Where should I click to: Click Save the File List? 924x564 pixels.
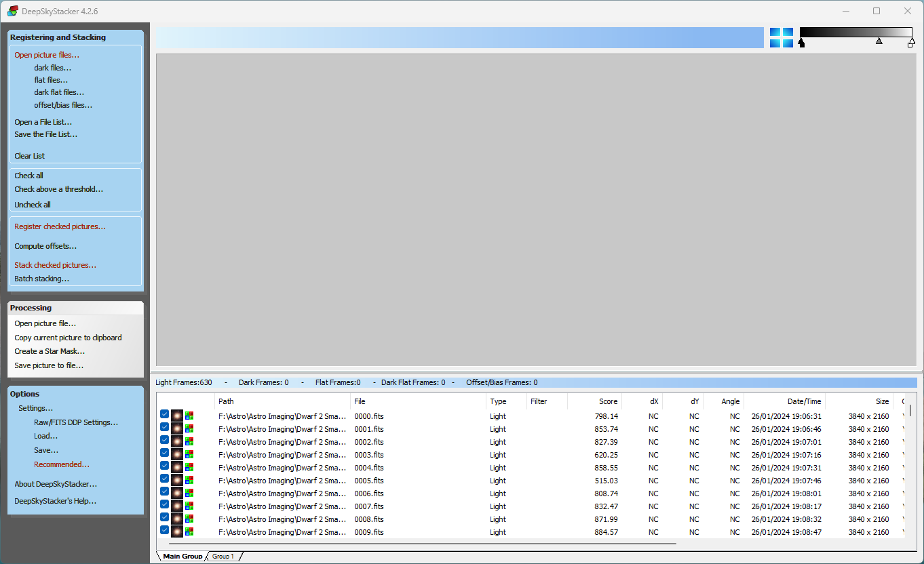[46, 134]
